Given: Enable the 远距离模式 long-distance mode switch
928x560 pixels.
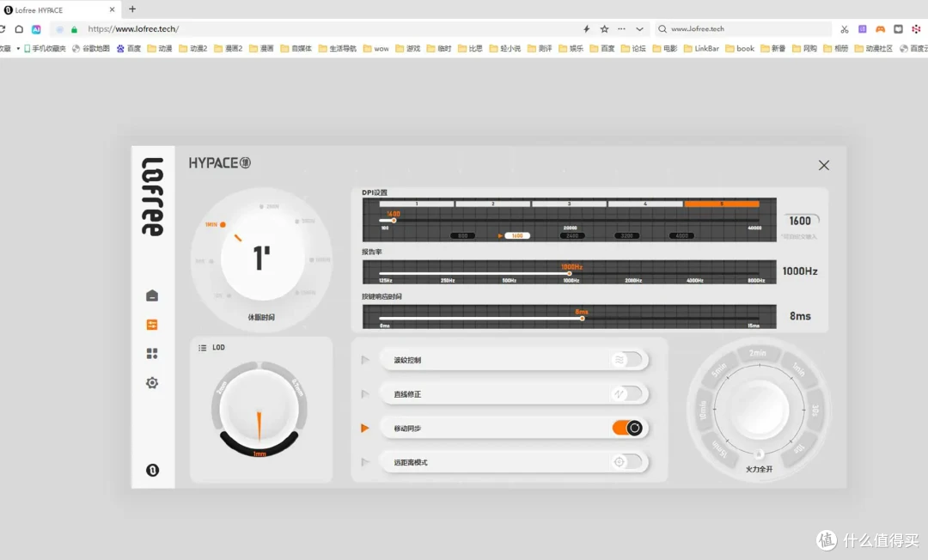Looking at the screenshot, I should (627, 462).
